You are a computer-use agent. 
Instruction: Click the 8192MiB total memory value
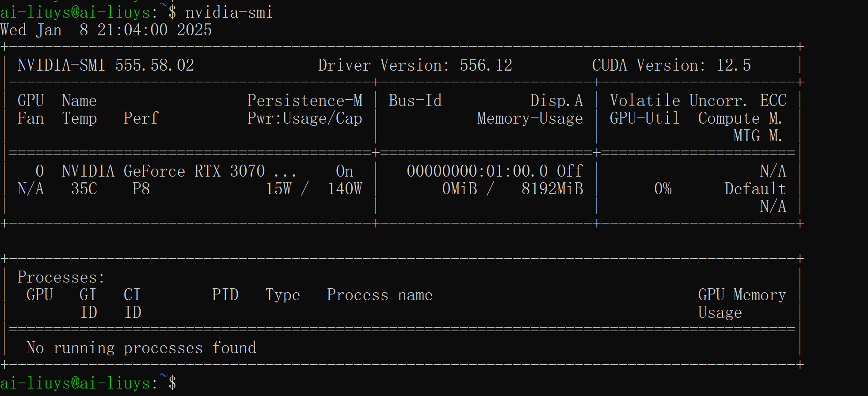pyautogui.click(x=552, y=189)
